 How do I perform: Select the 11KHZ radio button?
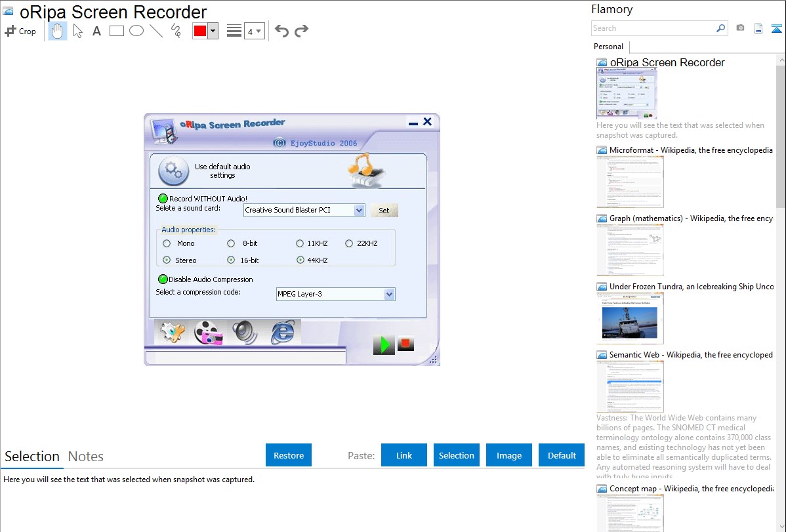click(300, 243)
